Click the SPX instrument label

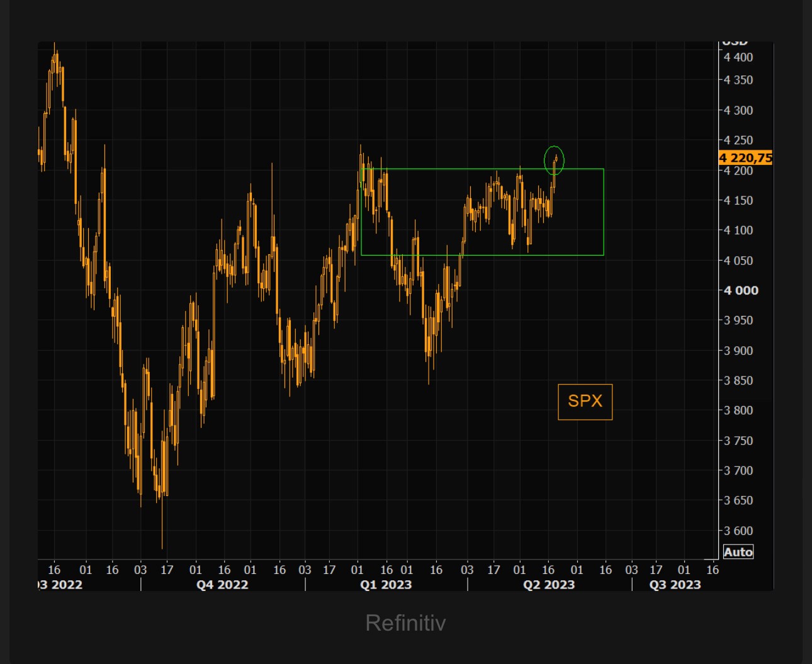point(584,401)
